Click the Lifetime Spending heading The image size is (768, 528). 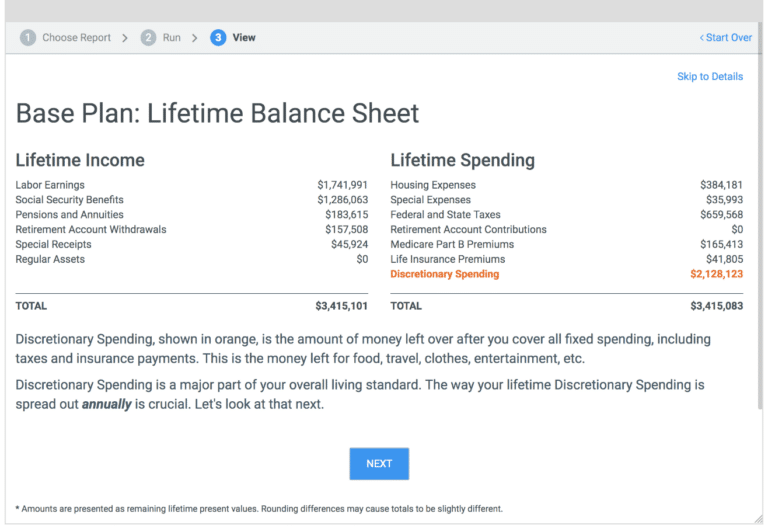coord(462,160)
